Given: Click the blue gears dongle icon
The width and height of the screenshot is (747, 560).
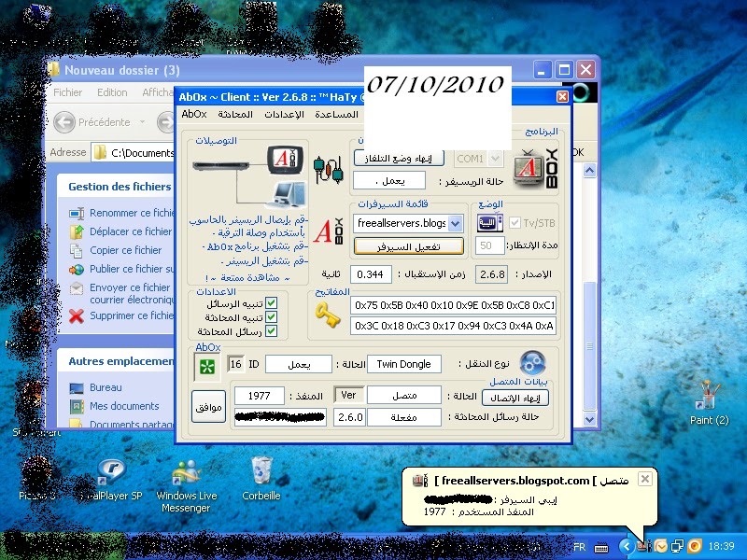Looking at the screenshot, I should pyautogui.click(x=532, y=364).
